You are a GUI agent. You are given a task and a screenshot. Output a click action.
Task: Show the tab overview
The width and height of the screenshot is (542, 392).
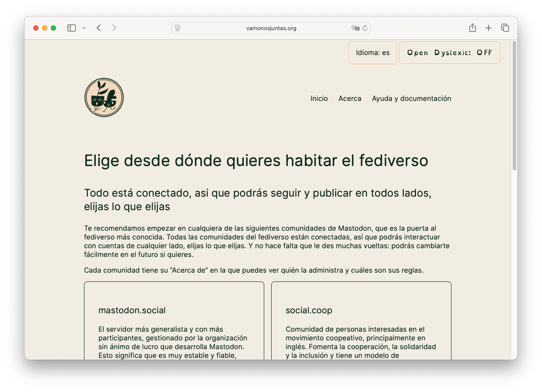coord(505,28)
